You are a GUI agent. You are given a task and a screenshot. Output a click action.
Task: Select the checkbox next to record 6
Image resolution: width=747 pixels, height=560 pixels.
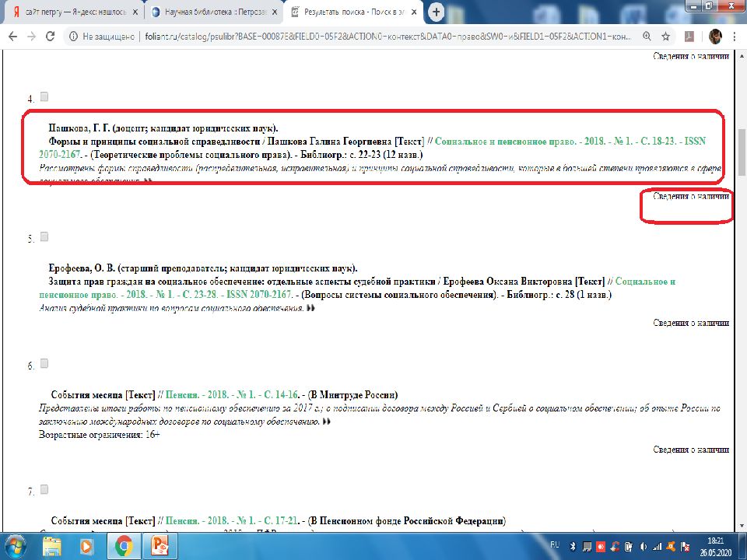point(44,363)
